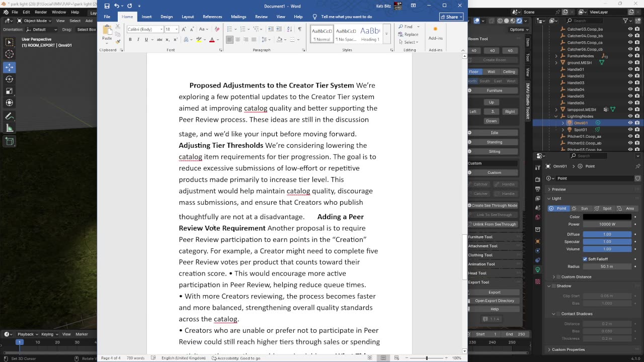Center-align the paragraph in Word
The image size is (644, 362).
click(x=237, y=40)
